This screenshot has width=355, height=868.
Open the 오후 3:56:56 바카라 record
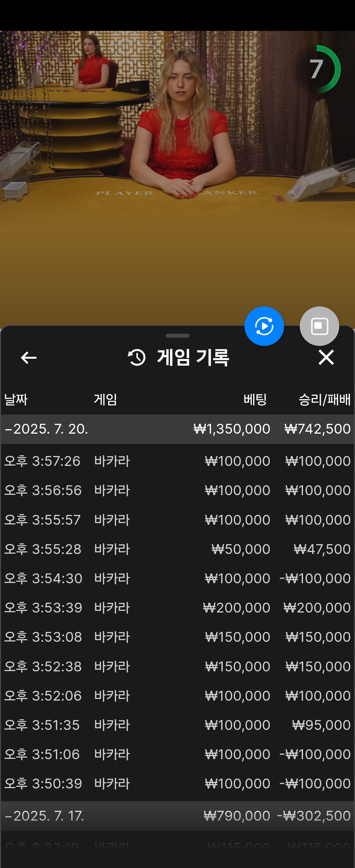(177, 490)
